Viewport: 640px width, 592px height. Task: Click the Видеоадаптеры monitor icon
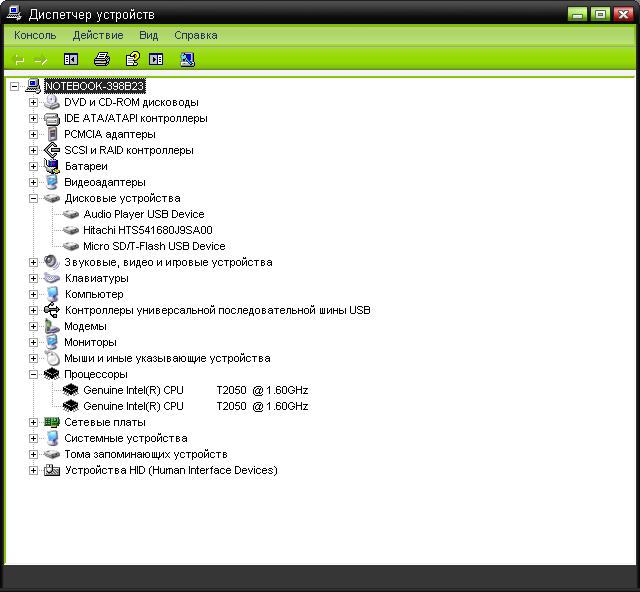[52, 182]
